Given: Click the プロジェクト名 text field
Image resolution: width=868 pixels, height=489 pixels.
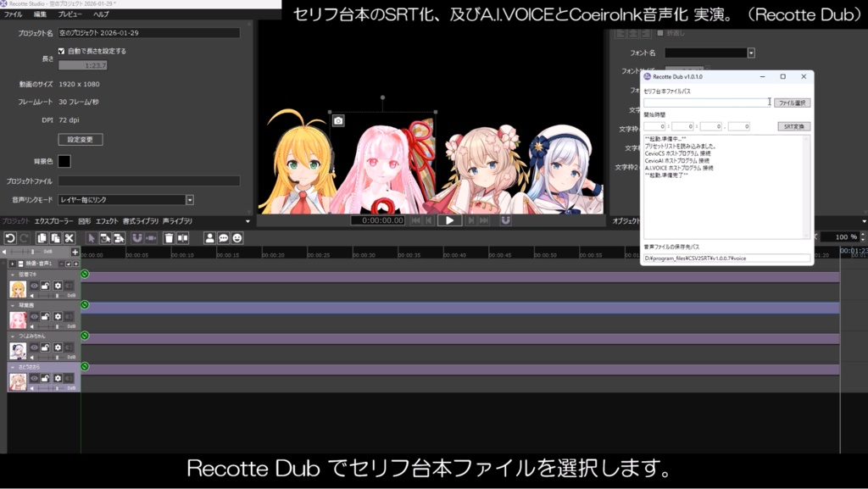Looking at the screenshot, I should 149,33.
